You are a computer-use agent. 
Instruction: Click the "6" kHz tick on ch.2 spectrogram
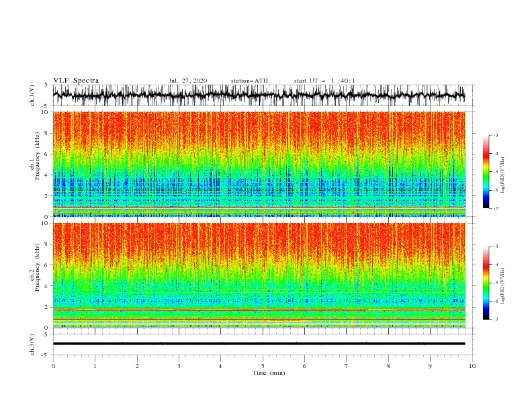pos(46,265)
